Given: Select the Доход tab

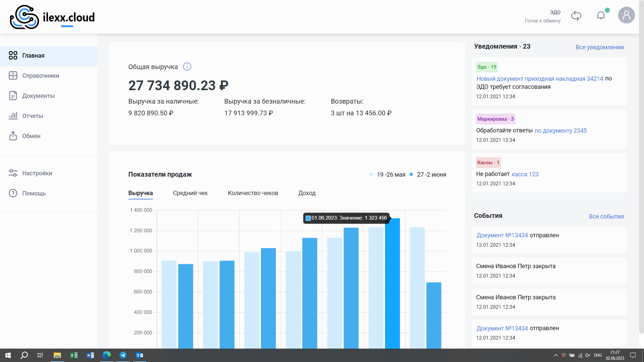Looking at the screenshot, I should pos(307,193).
